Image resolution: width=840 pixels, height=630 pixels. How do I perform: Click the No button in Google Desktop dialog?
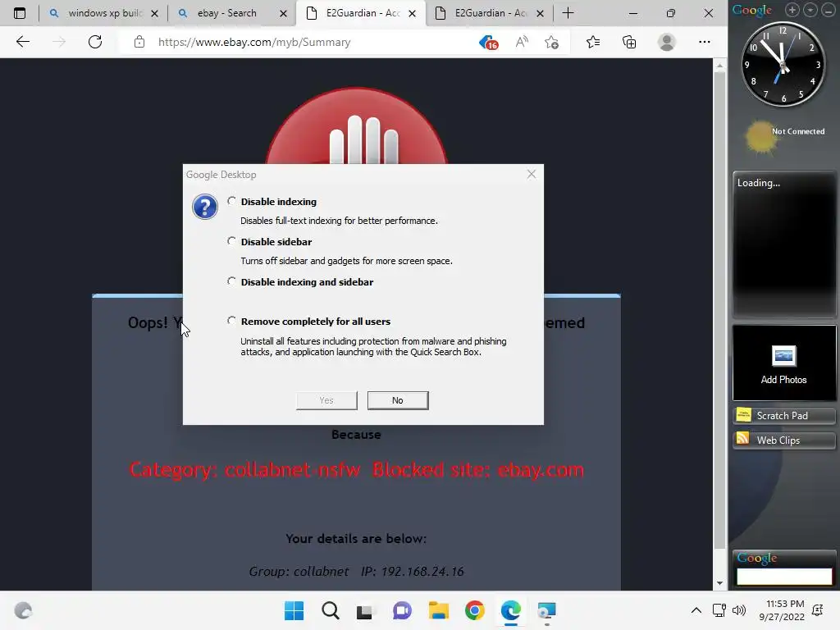click(398, 400)
